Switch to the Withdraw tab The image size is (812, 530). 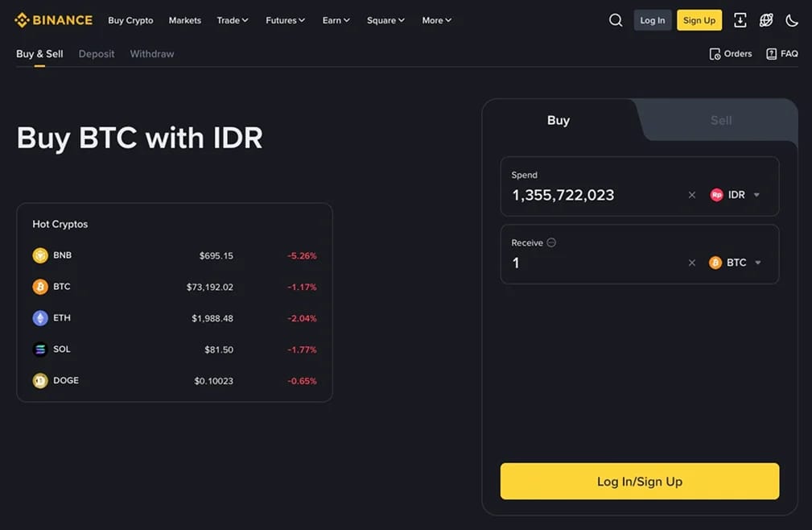coord(152,54)
